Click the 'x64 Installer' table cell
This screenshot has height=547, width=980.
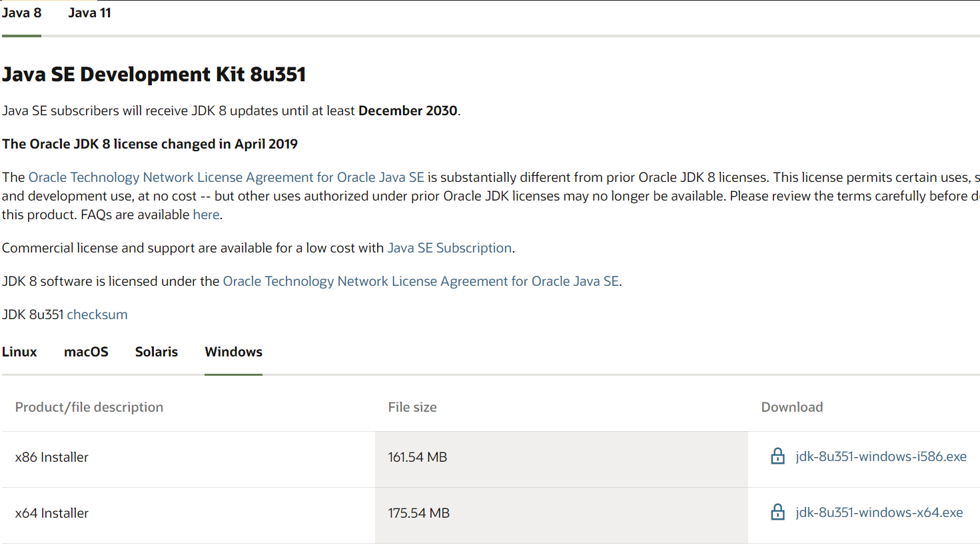pyautogui.click(x=189, y=515)
